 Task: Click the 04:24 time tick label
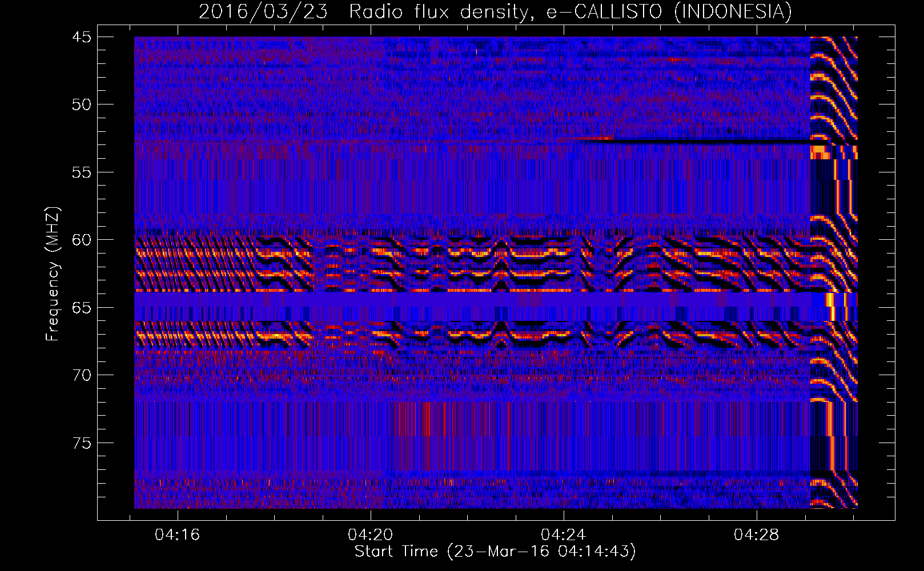point(564,535)
